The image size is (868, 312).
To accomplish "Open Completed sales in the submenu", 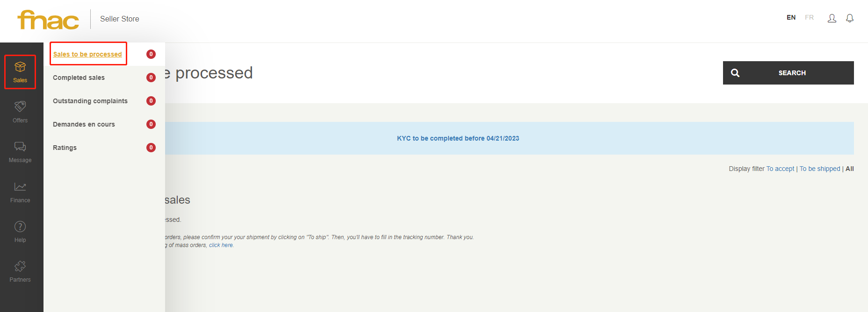I will 79,78.
